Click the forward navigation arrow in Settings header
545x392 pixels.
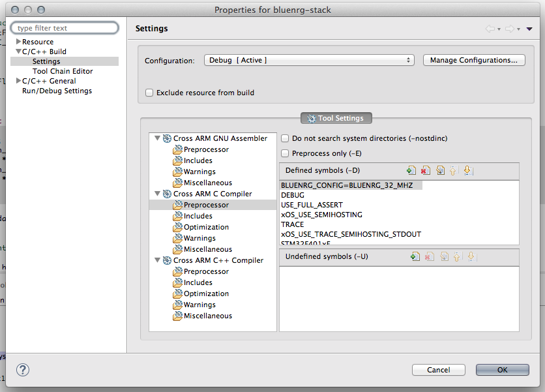(510, 29)
